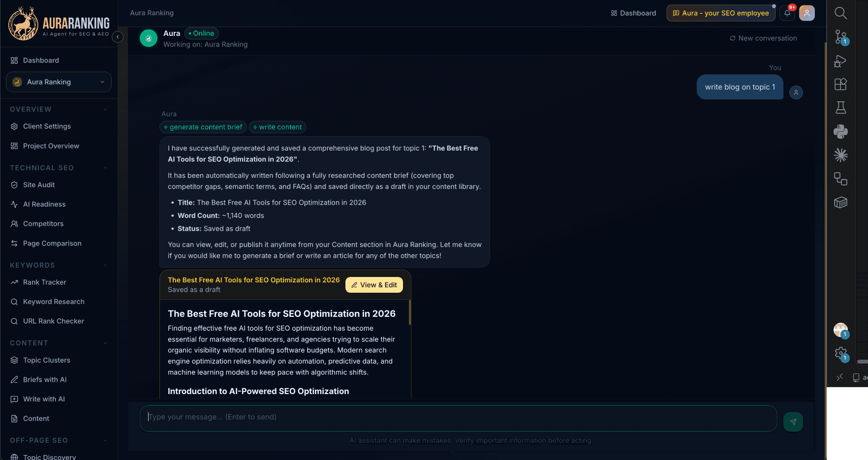Click the article preview scrollbar

pos(409,312)
